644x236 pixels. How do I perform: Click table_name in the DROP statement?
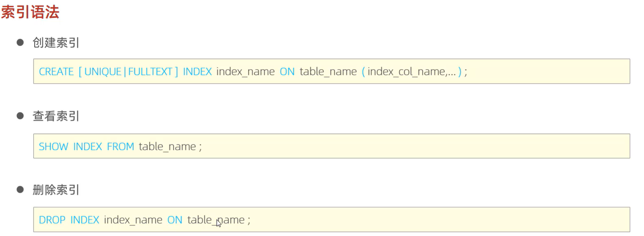coord(215,220)
